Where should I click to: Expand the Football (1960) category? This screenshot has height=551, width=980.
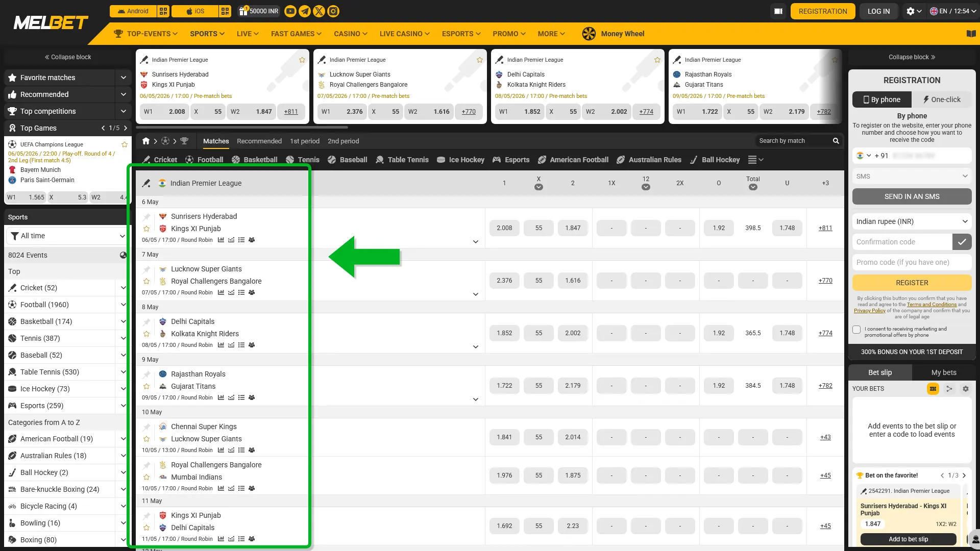[123, 305]
